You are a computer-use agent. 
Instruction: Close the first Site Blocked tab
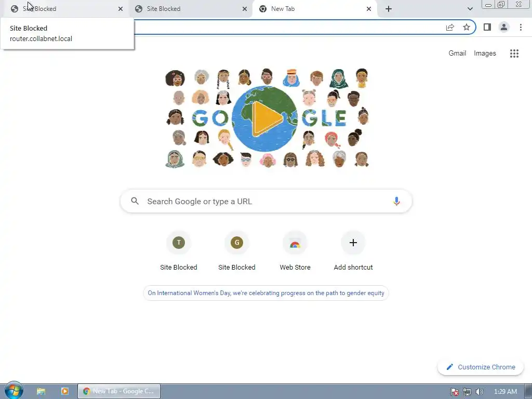pos(121,9)
